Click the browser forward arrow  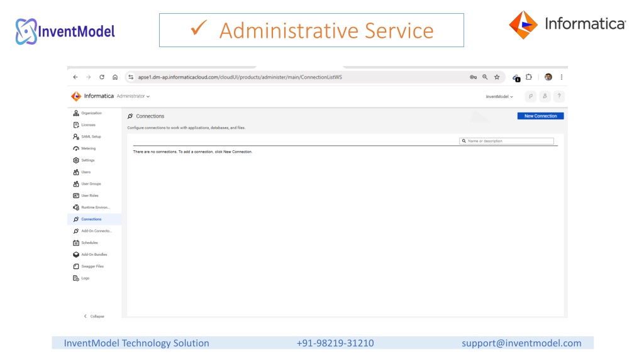88,77
